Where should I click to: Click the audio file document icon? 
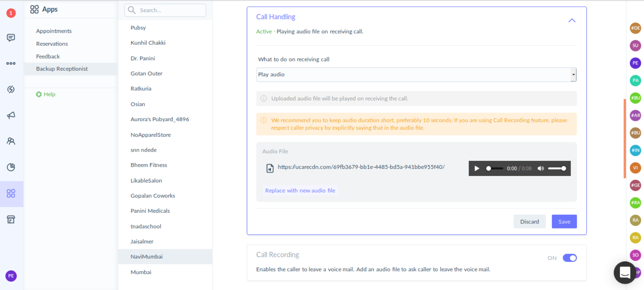[x=270, y=168]
